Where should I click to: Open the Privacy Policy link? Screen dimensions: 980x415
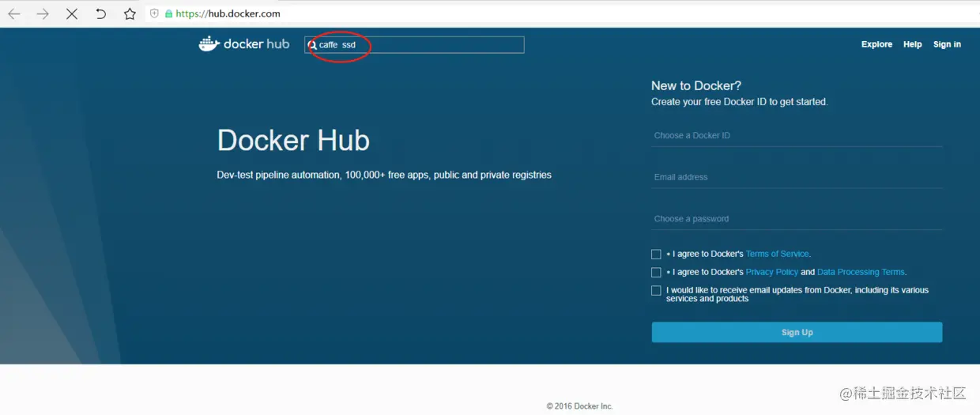pyautogui.click(x=772, y=272)
